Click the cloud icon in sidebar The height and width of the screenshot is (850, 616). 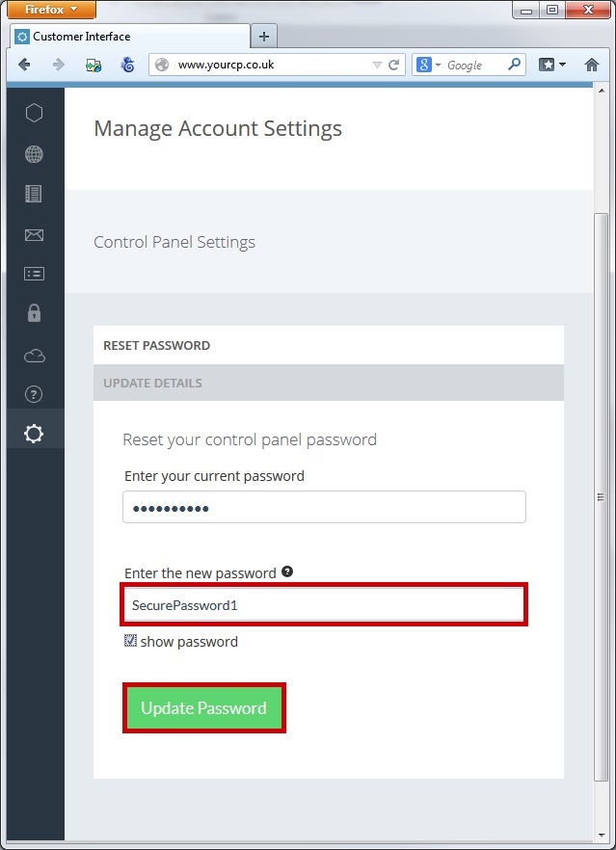(x=34, y=356)
